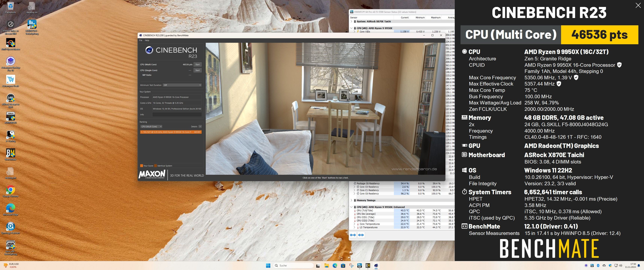The image size is (644, 270).
Task: Select CPU (Tctl/Tdie) sensor row
Action: coord(402,211)
